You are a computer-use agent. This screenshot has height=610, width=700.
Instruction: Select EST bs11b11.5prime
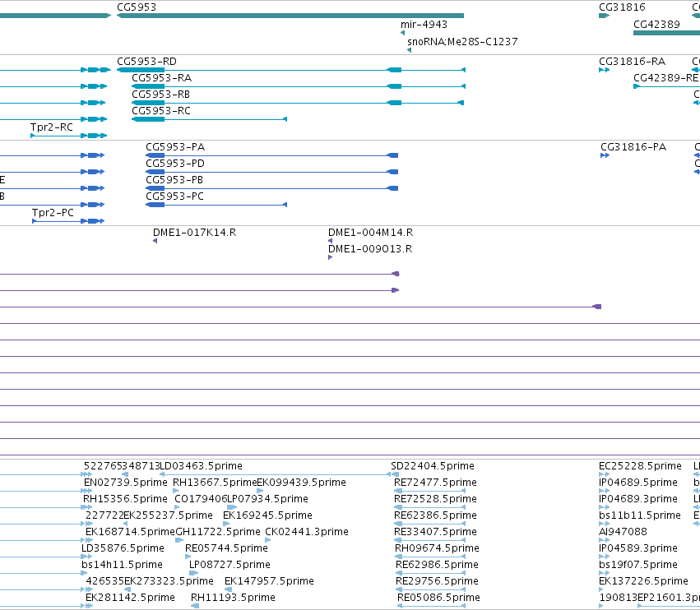(640, 515)
